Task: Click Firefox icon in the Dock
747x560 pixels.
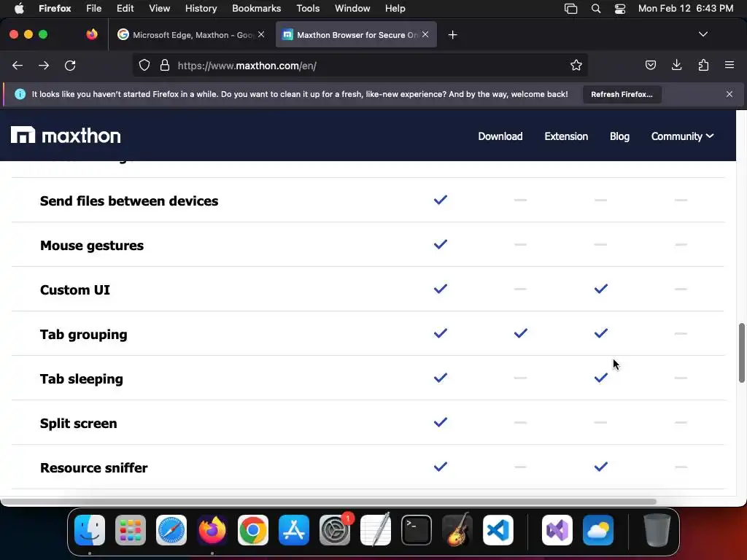Action: [212, 530]
